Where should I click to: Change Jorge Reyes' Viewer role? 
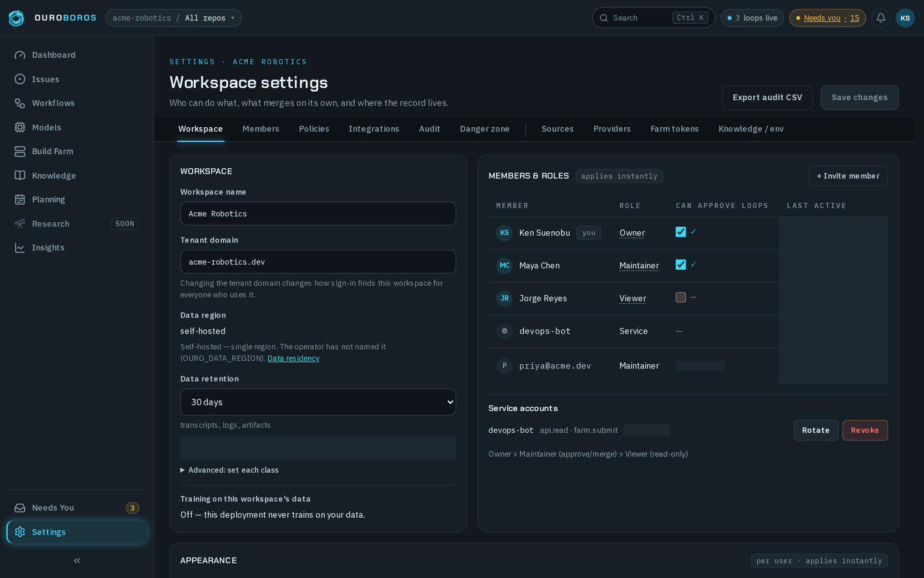633,299
